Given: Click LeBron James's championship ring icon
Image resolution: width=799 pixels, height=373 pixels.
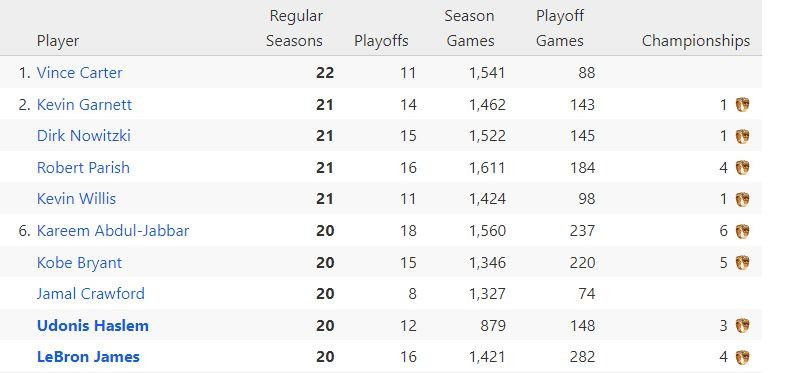Looking at the screenshot, I should pyautogui.click(x=742, y=357).
